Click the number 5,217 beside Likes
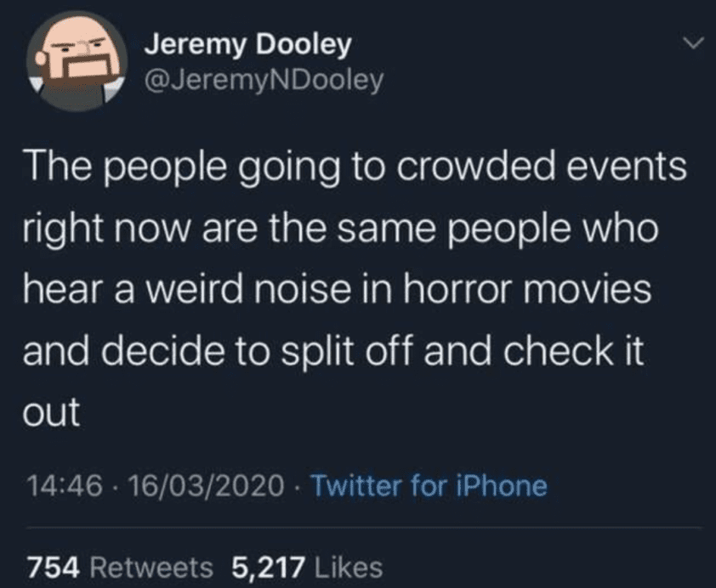Viewport: 716px width, 588px height. click(x=268, y=568)
